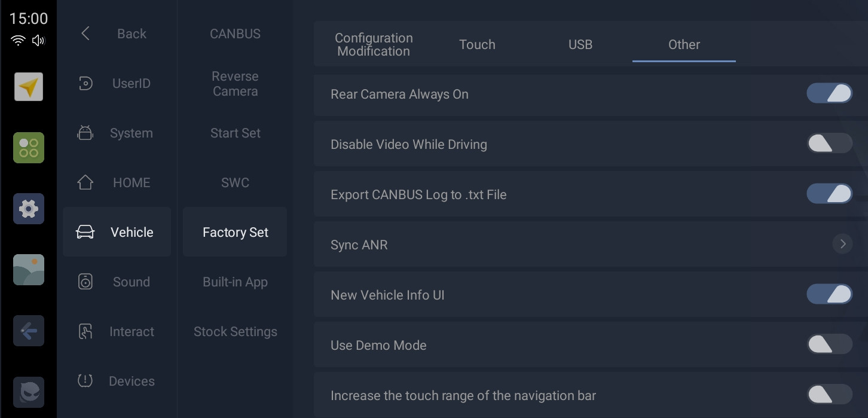The image size is (868, 418).
Task: Open the green app drawer icon
Action: (x=29, y=148)
